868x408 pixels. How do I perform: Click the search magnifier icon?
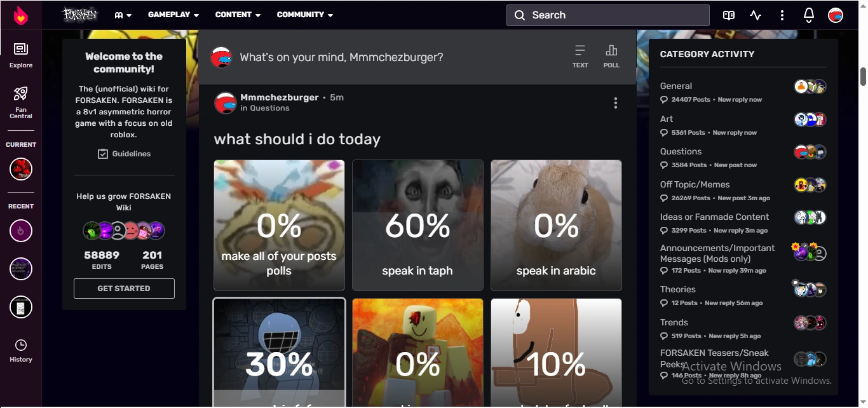pyautogui.click(x=520, y=15)
